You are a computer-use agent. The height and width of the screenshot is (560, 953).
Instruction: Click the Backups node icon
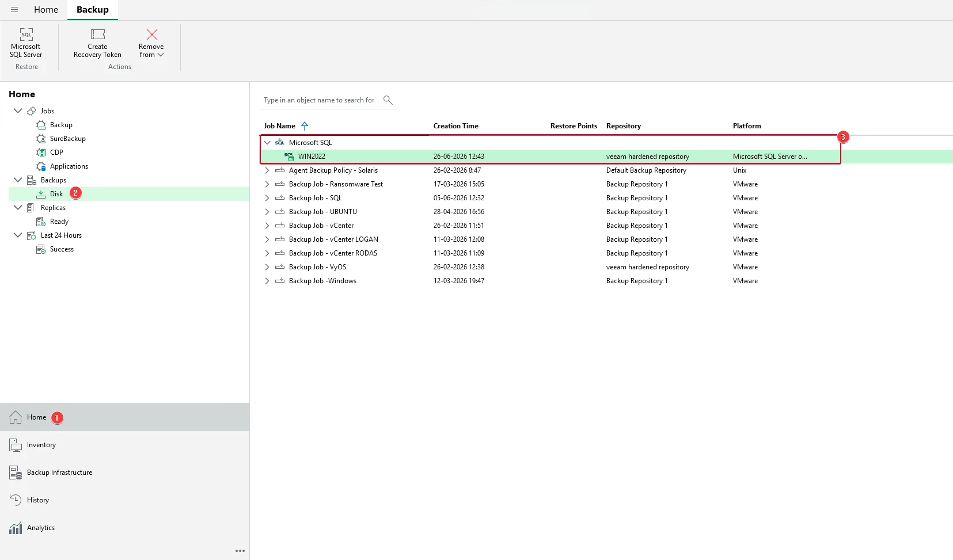(x=32, y=180)
